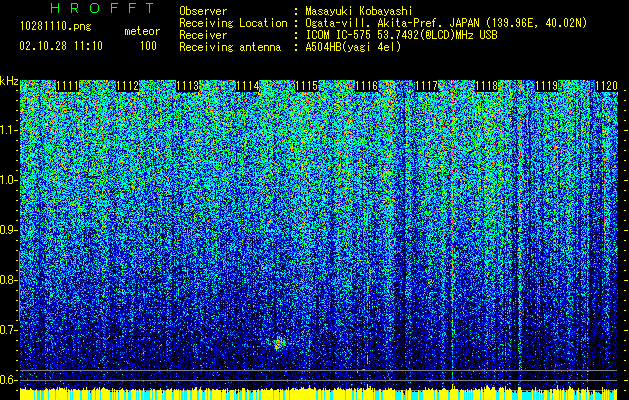Click the 0.7 kHz axis tick
This screenshot has width=629, height=400.
click(8, 330)
